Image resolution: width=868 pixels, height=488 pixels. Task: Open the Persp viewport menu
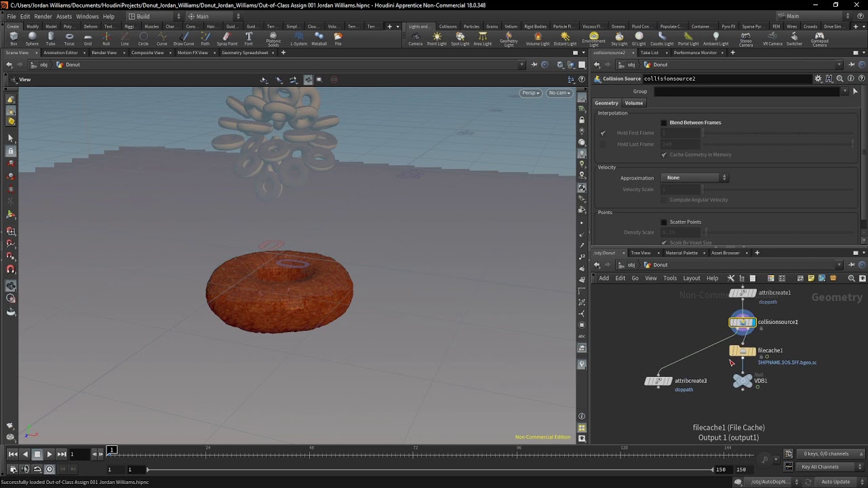click(530, 93)
